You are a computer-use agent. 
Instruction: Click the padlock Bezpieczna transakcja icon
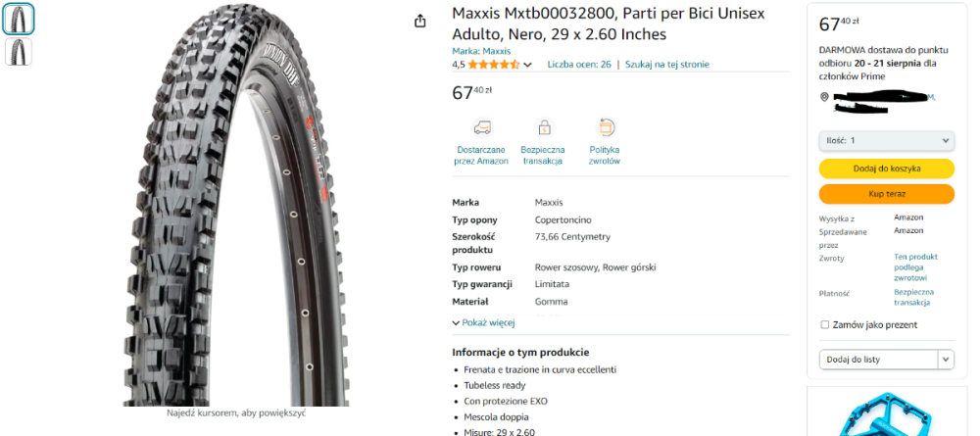[544, 127]
